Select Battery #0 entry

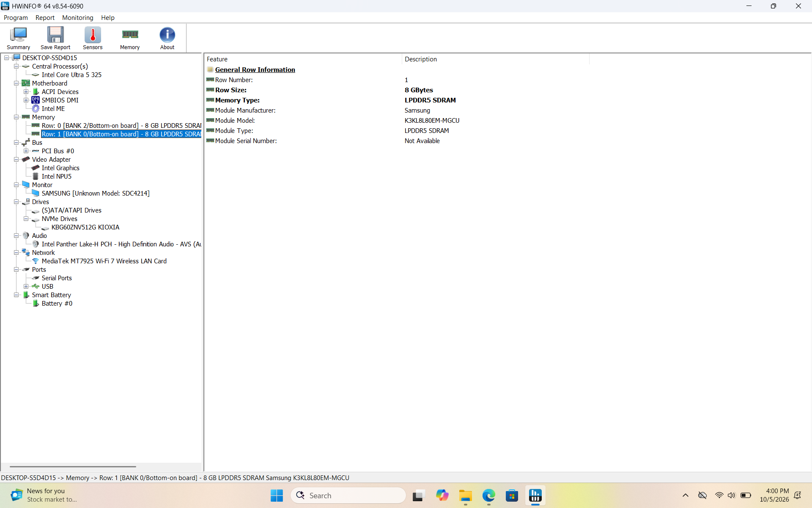coord(57,304)
